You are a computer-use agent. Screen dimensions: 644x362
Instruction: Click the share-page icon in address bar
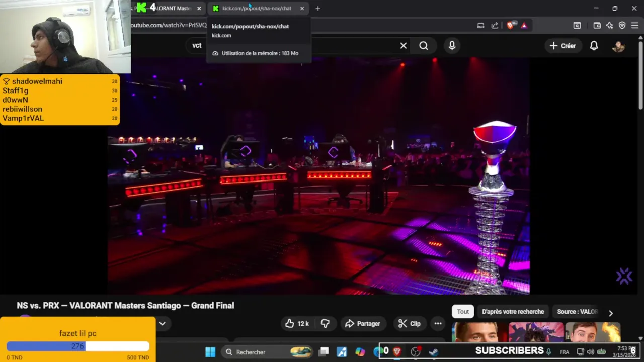pyautogui.click(x=495, y=25)
